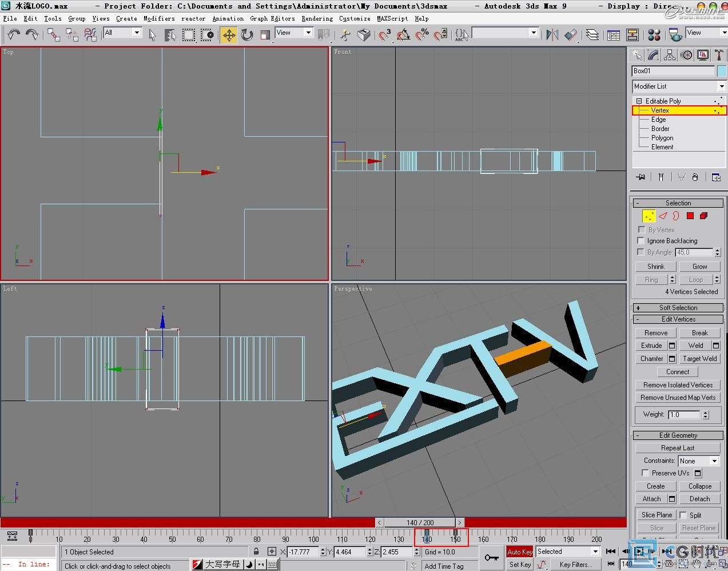
Task: Activate the Select and Move tool
Action: click(229, 35)
